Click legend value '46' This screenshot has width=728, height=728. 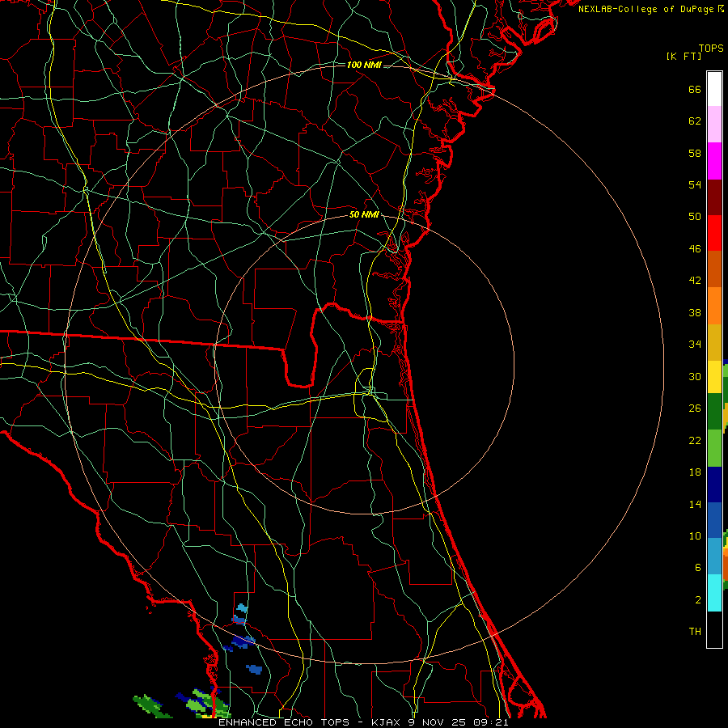695,249
